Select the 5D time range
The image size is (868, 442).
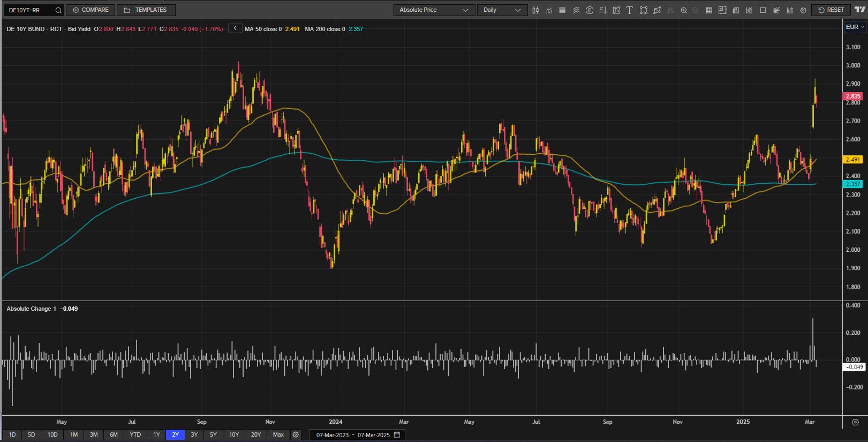[32, 434]
